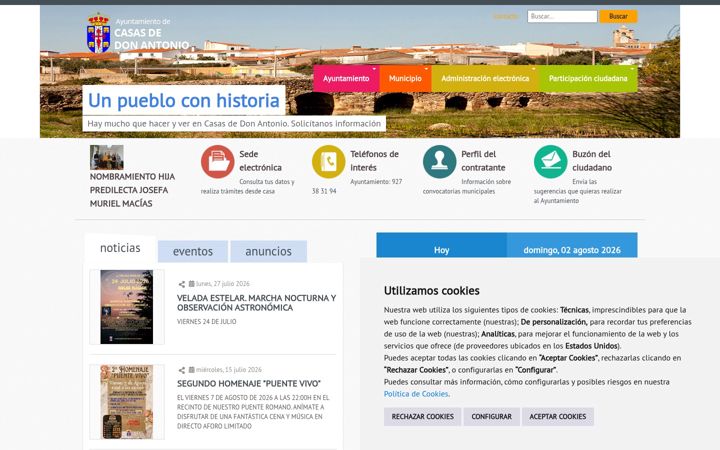Click the green Buzón del ciudadano envelope icon
The width and height of the screenshot is (720, 450).
(551, 162)
